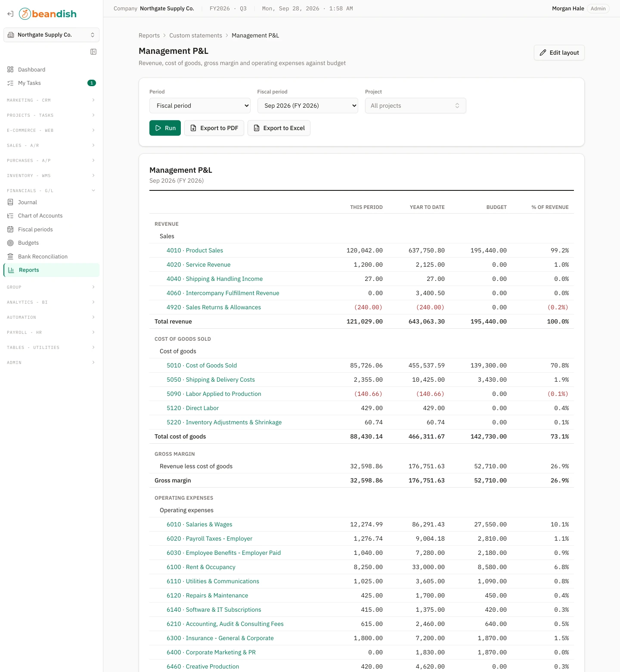The width and height of the screenshot is (620, 672).
Task: Open account 6010 Salaries & Wages
Action: click(199, 525)
